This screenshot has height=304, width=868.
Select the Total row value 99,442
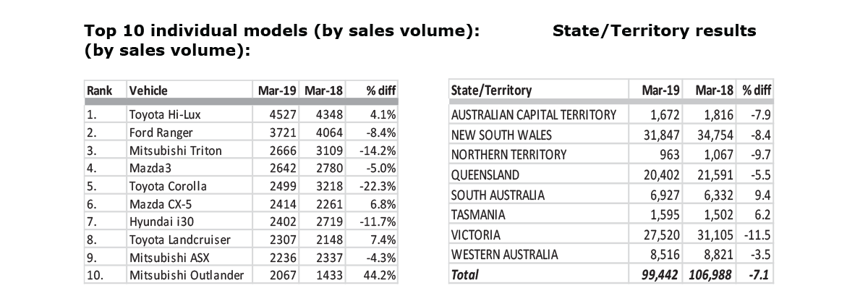tap(660, 275)
